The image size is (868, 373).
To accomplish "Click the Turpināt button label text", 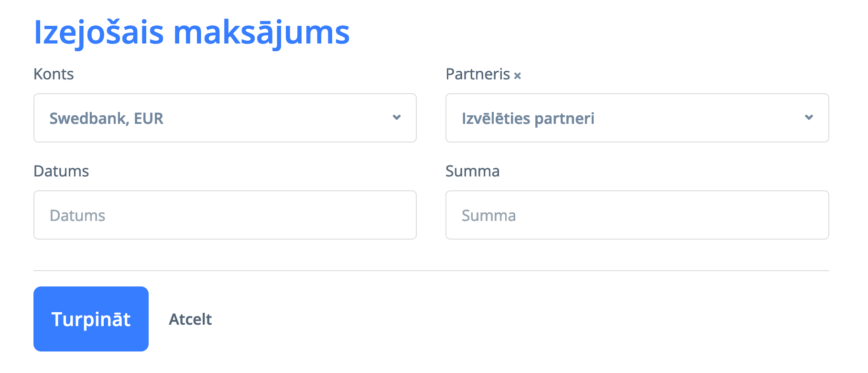I will click(x=91, y=319).
